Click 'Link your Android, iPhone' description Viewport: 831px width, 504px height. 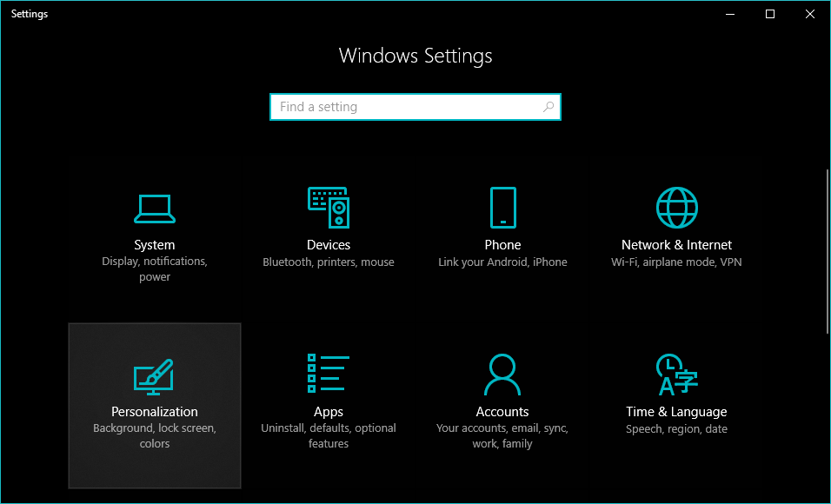tap(502, 262)
